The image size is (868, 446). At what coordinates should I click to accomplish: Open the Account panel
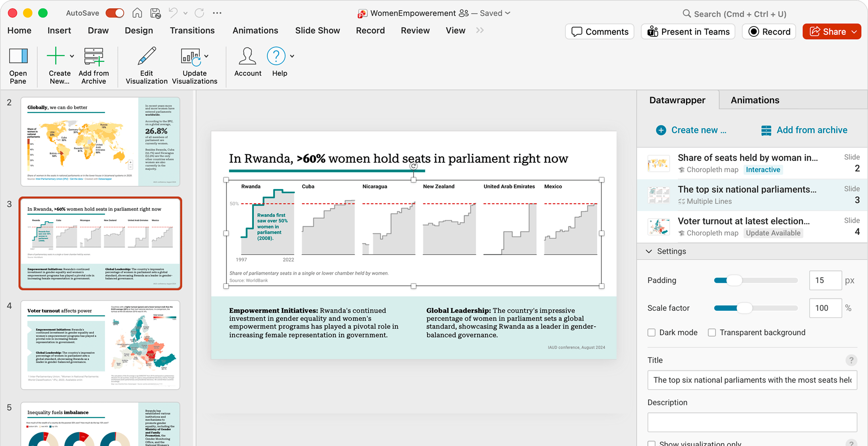(x=247, y=63)
